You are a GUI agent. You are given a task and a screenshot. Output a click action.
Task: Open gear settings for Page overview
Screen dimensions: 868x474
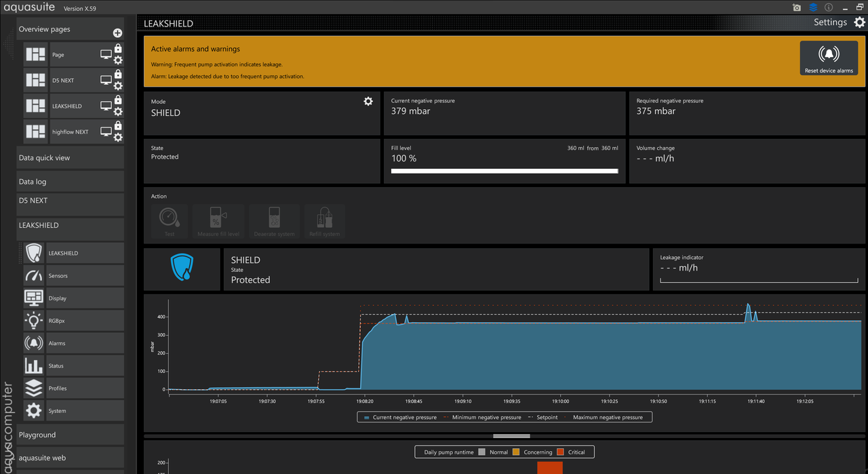pos(118,60)
